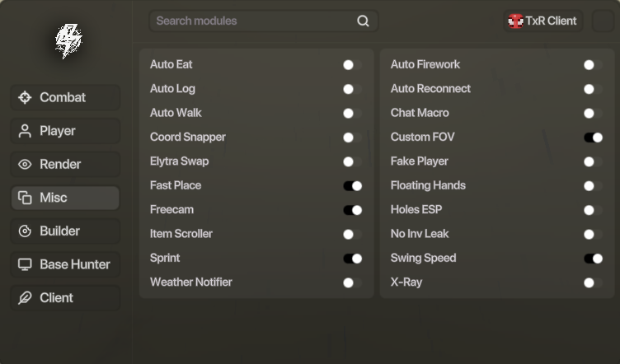The width and height of the screenshot is (620, 364).
Task: Turn off Freecam
Action: tap(353, 210)
